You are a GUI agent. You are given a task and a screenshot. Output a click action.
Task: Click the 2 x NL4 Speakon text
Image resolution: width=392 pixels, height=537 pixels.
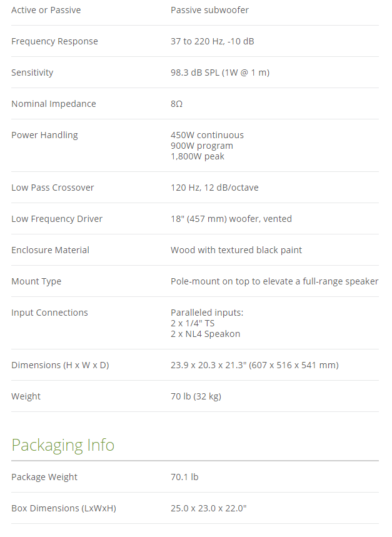tap(205, 334)
